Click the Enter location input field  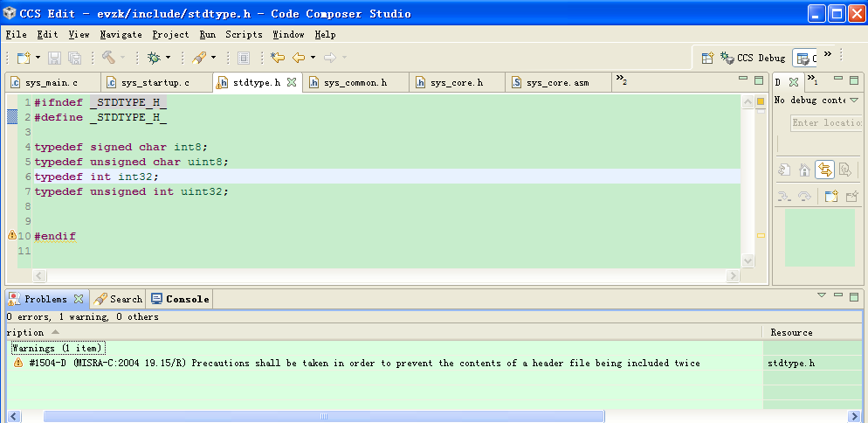coord(826,122)
